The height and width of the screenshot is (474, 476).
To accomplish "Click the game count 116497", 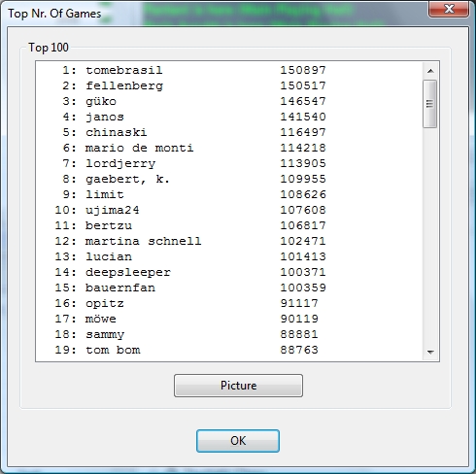I will (303, 132).
